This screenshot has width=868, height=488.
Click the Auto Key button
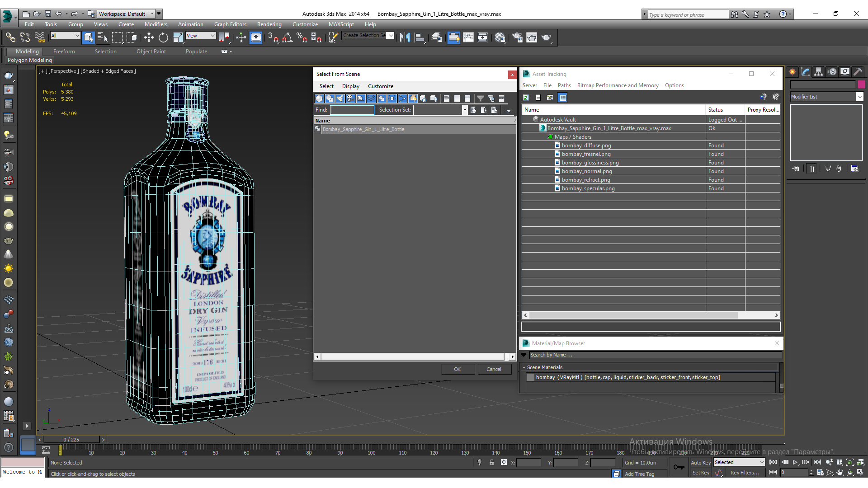[x=700, y=463]
